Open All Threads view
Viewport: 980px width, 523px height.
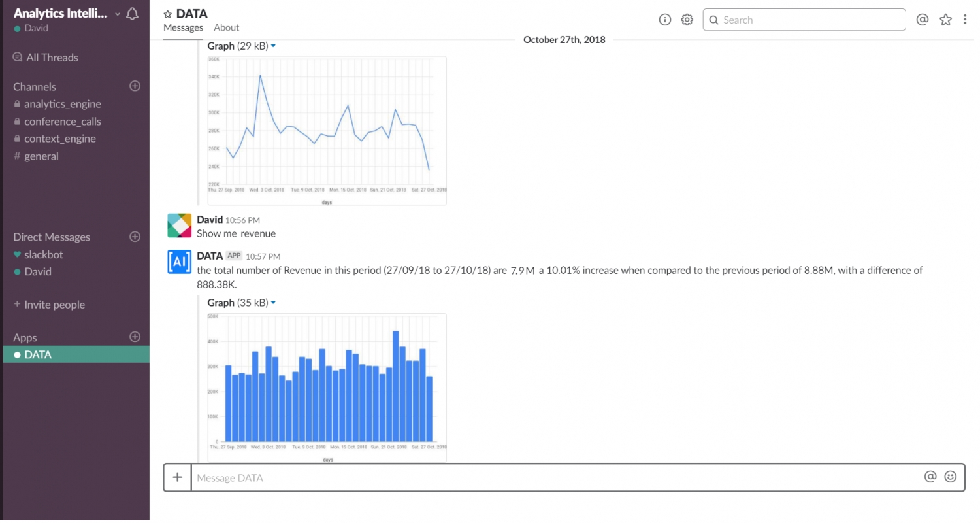(45, 58)
